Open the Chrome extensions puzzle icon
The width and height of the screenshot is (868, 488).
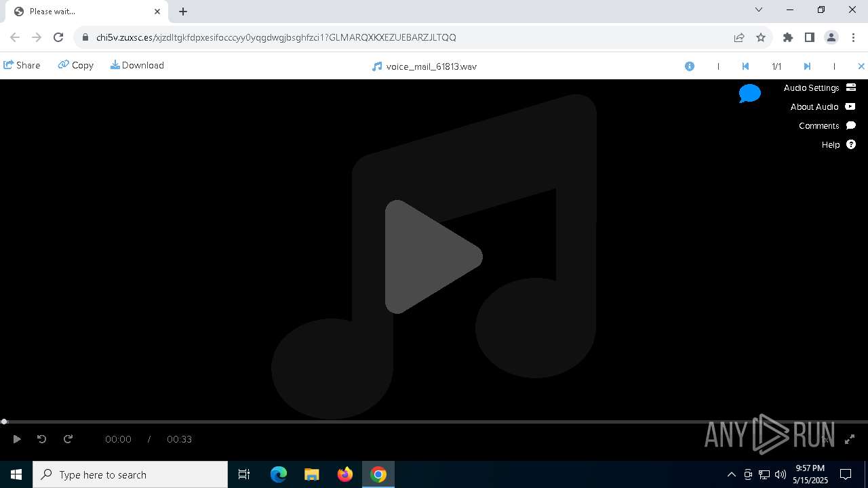click(787, 37)
